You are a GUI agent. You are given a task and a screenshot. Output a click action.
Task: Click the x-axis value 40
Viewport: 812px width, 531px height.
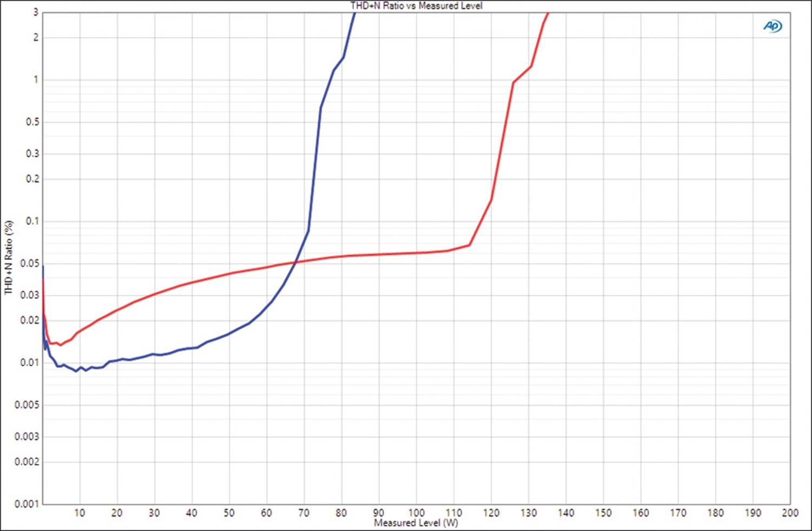(192, 513)
